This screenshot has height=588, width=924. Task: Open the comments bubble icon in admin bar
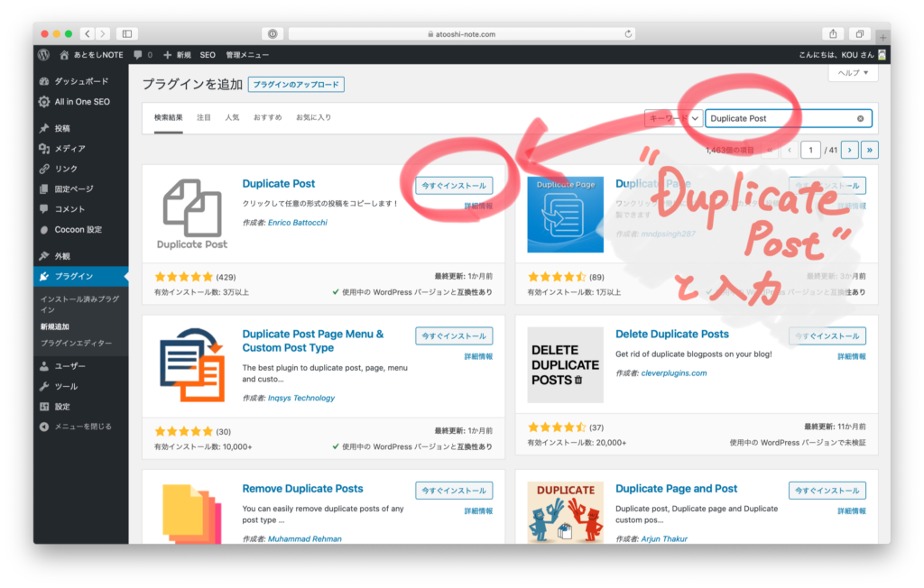138,55
